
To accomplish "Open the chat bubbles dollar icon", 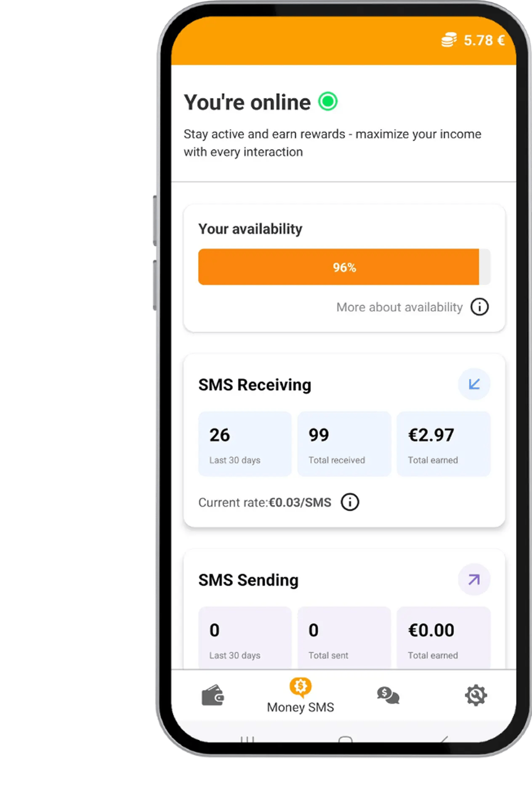I will [x=388, y=695].
